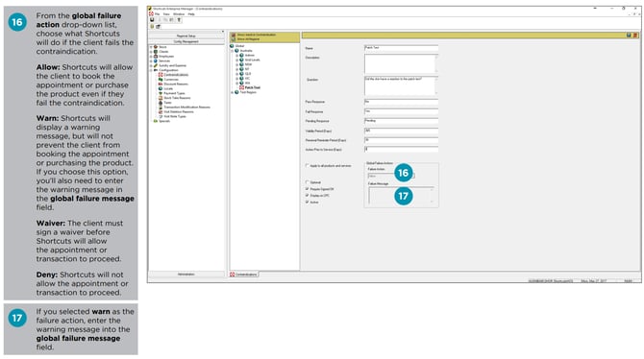The width and height of the screenshot is (644, 359).
Task: Click the red delete icon on yellow header bar
Action: click(635, 36)
